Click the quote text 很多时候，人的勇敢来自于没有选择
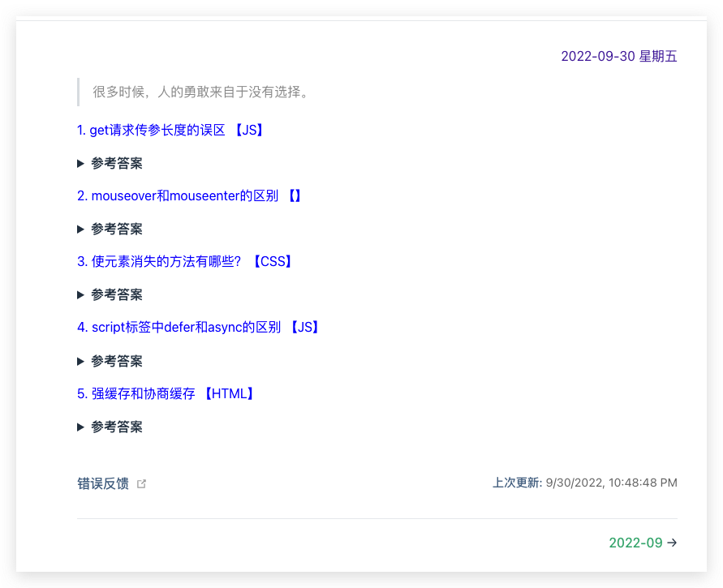Image resolution: width=723 pixels, height=588 pixels. (x=200, y=92)
